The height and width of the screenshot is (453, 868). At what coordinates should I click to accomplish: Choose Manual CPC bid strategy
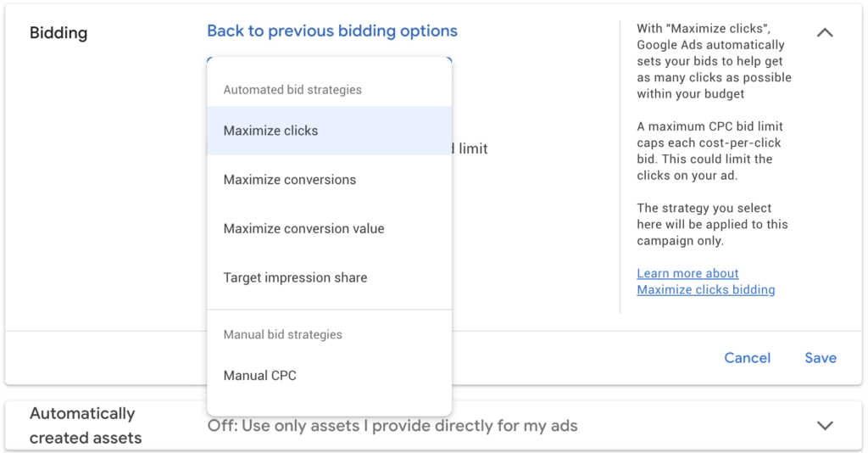(259, 376)
